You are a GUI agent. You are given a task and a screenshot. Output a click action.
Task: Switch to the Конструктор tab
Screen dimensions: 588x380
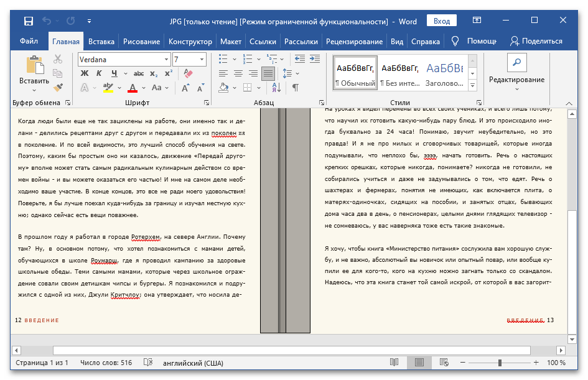(x=190, y=42)
